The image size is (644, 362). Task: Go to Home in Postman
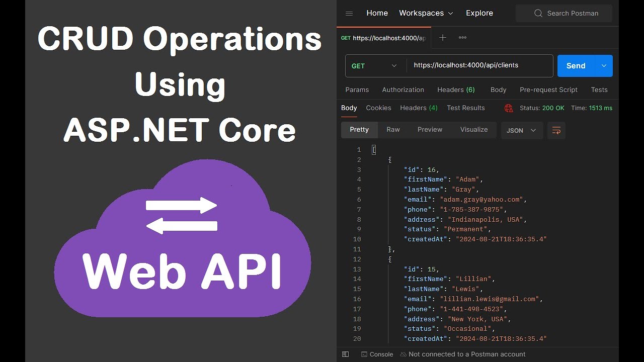click(x=377, y=13)
